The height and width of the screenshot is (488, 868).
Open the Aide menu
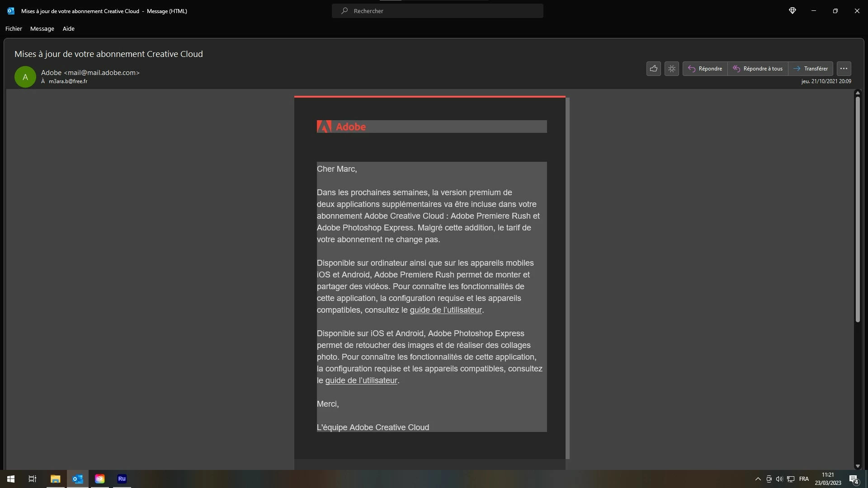click(x=68, y=28)
